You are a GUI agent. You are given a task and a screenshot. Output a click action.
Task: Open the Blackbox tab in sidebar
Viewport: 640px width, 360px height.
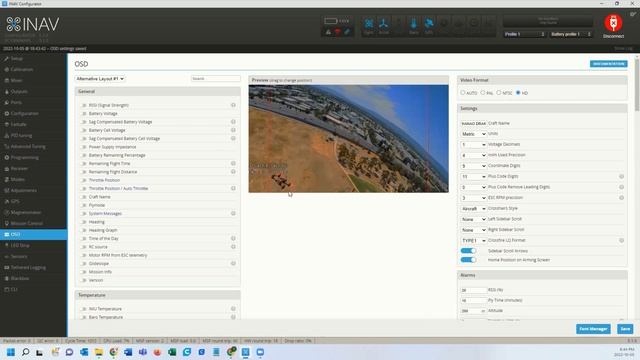point(33,278)
